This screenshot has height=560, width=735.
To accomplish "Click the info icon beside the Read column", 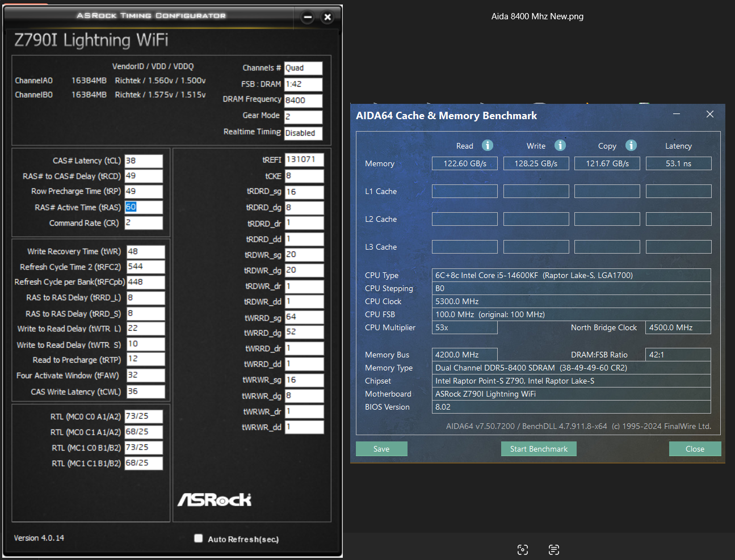I will tap(488, 145).
